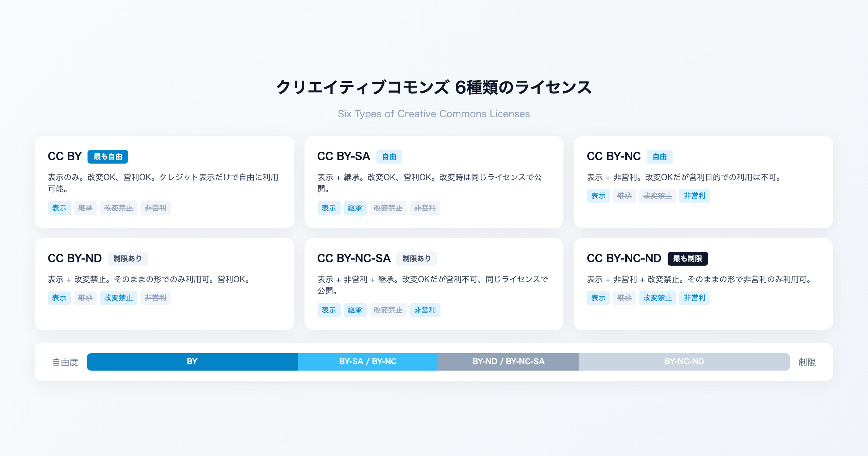Click the 表示 tag in CC BY-ND card

[59, 298]
